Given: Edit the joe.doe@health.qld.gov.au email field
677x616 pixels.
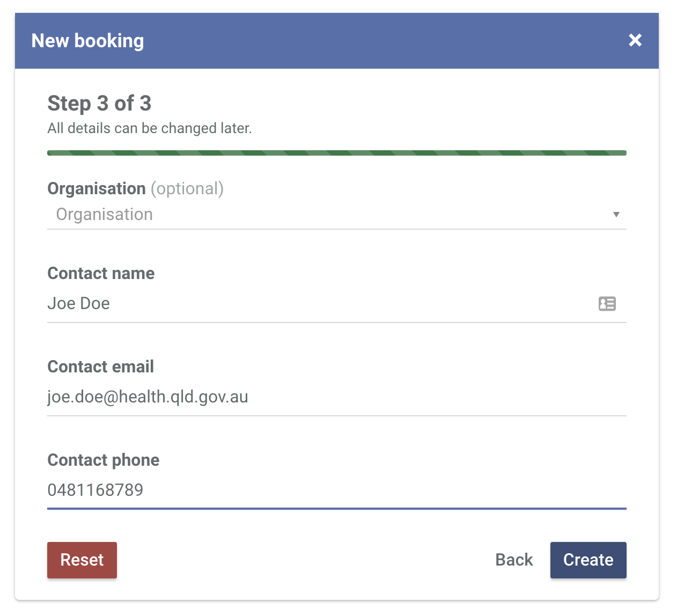Looking at the screenshot, I should [x=337, y=397].
